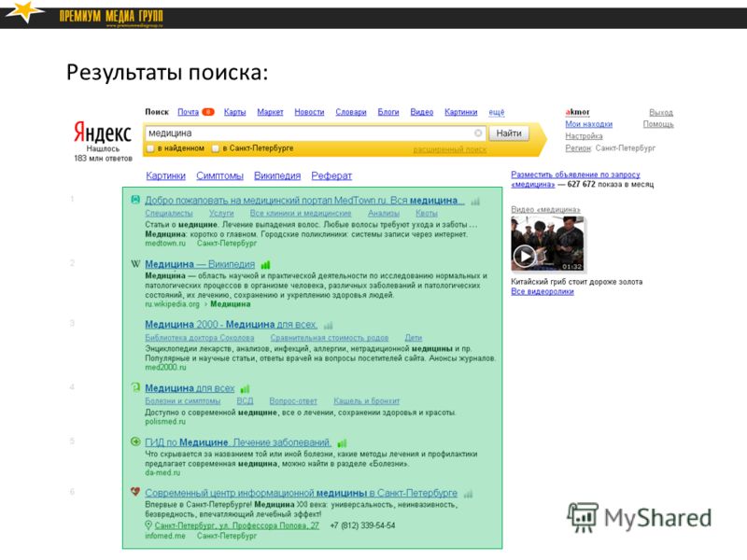Click the ru.wikipedia.org green URL

pos(172,304)
